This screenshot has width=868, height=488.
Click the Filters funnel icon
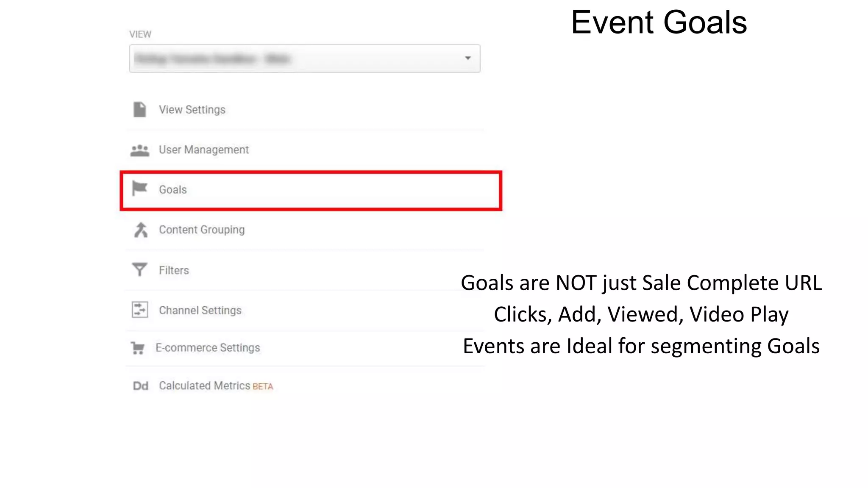139,269
